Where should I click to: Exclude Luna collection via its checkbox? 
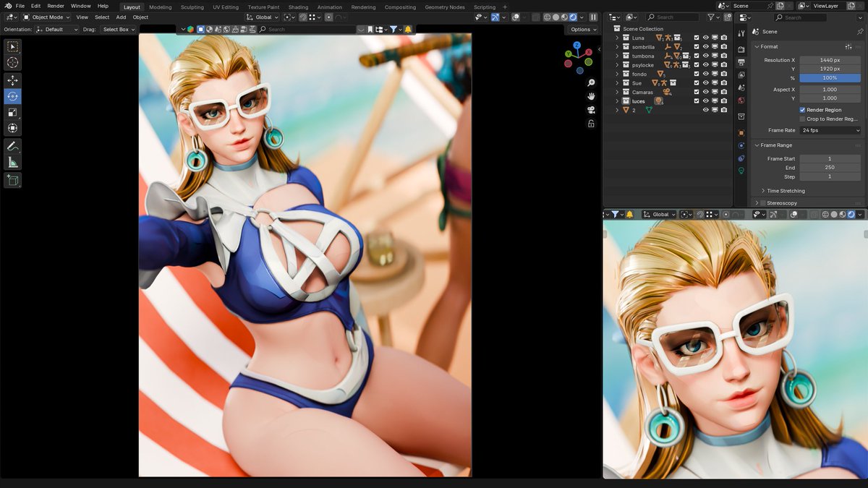tap(697, 38)
